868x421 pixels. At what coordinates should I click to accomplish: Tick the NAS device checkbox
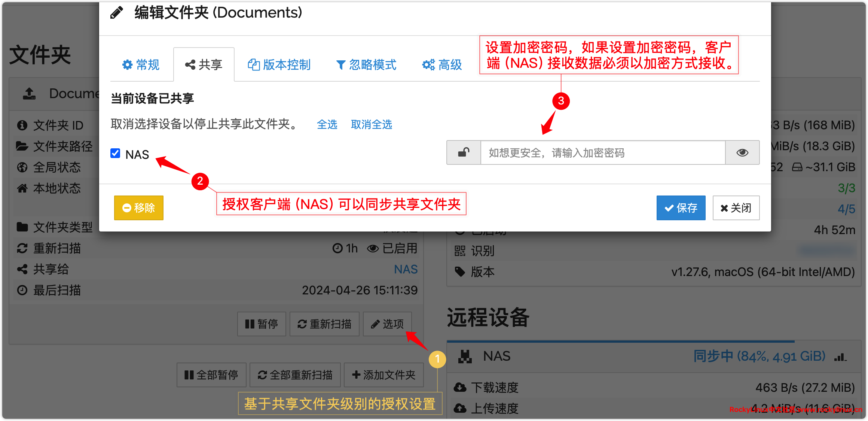click(115, 154)
